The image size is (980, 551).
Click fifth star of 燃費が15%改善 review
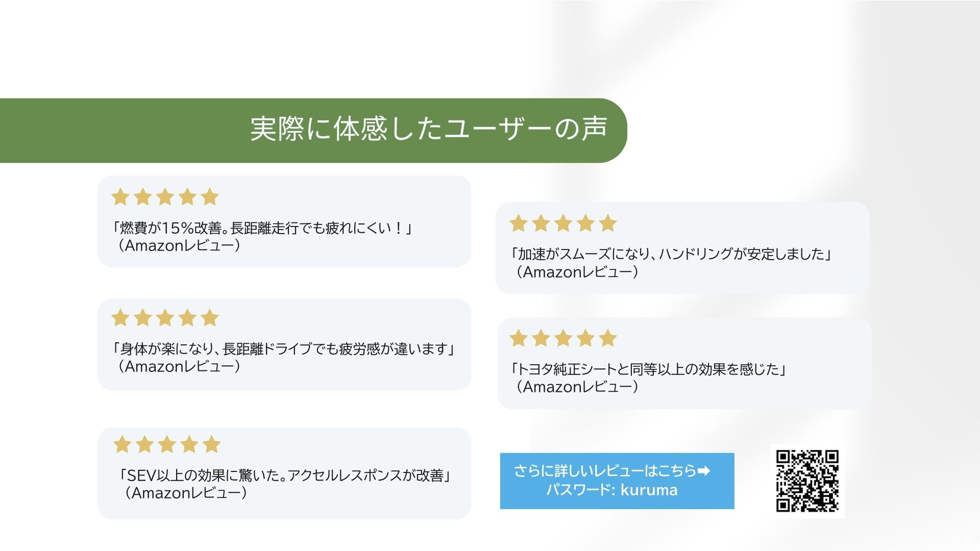pos(210,197)
